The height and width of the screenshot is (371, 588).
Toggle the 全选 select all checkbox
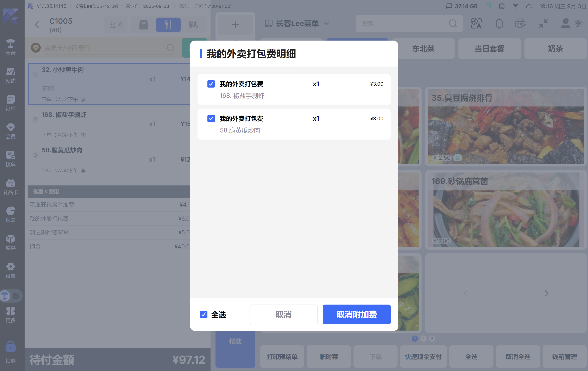coord(204,314)
